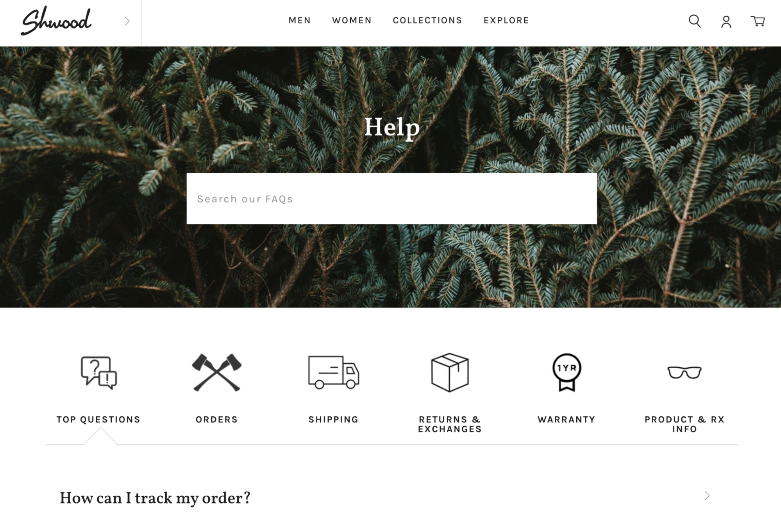Select the COLLECTIONS tab
Viewport: 781px width, 532px height.
tap(427, 20)
